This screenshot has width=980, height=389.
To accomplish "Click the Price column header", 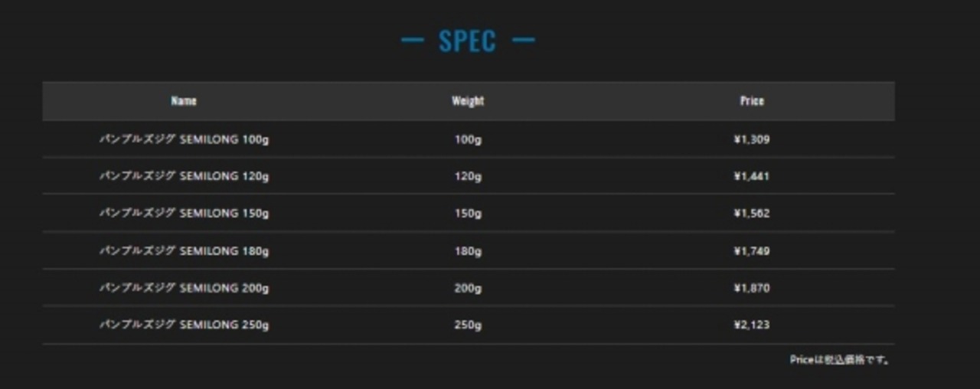I will tap(752, 101).
